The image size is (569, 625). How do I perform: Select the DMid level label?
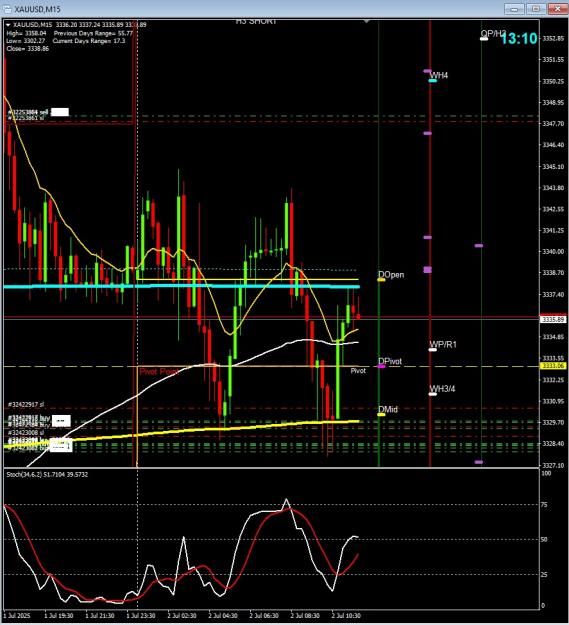point(388,409)
